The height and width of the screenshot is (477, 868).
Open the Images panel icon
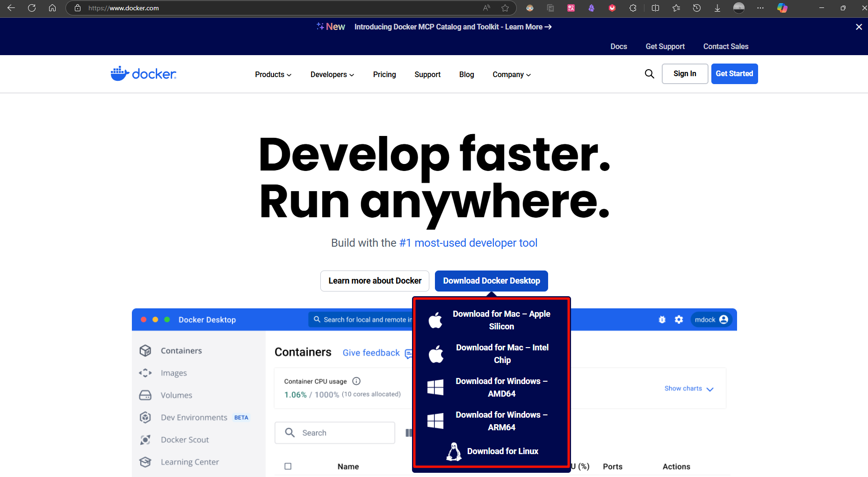[x=145, y=373]
